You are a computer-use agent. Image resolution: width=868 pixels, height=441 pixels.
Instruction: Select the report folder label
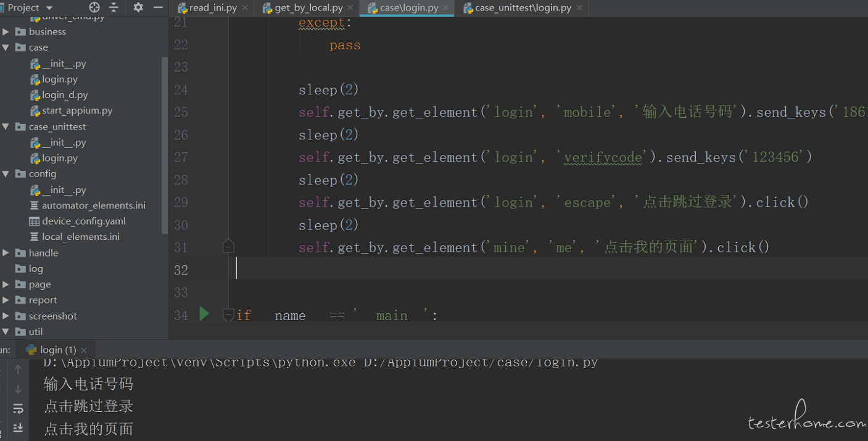click(x=43, y=300)
